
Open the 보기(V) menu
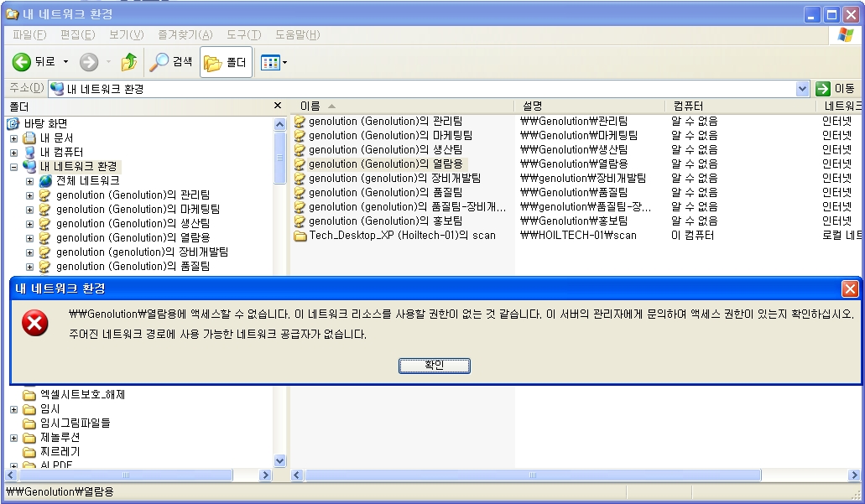pyautogui.click(x=126, y=34)
